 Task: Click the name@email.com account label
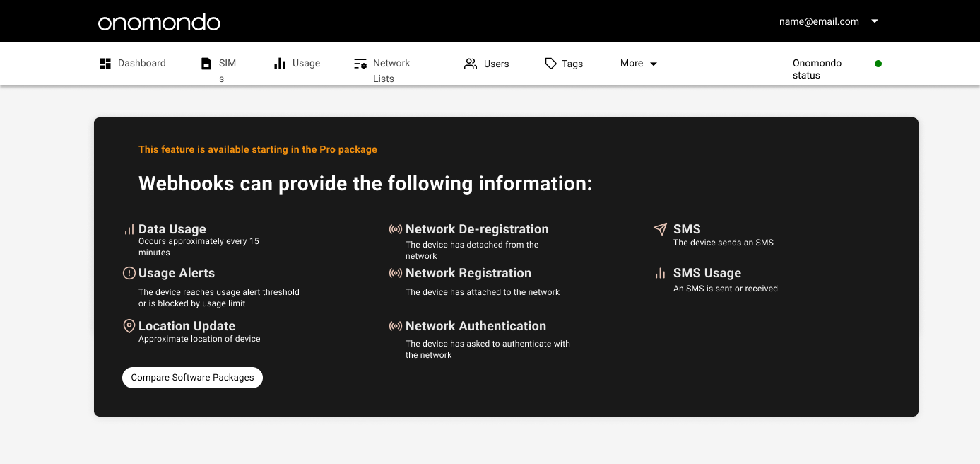(x=819, y=21)
